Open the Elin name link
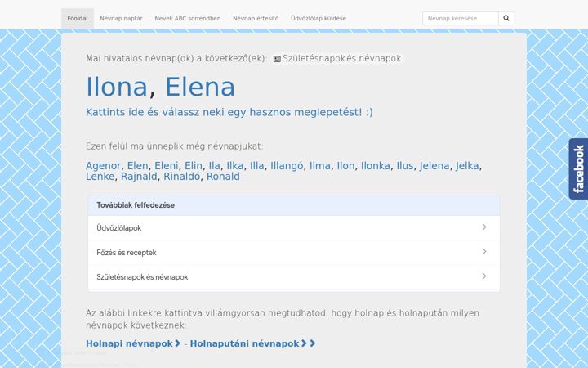This screenshot has width=588, height=368. tap(194, 166)
